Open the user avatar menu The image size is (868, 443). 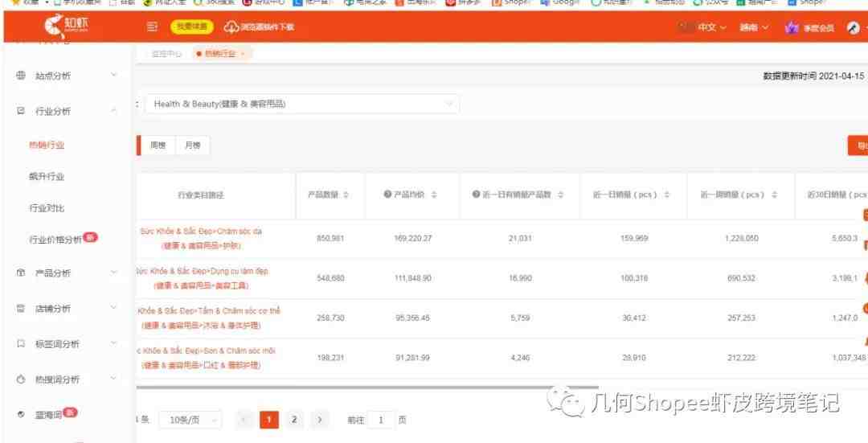[854, 27]
